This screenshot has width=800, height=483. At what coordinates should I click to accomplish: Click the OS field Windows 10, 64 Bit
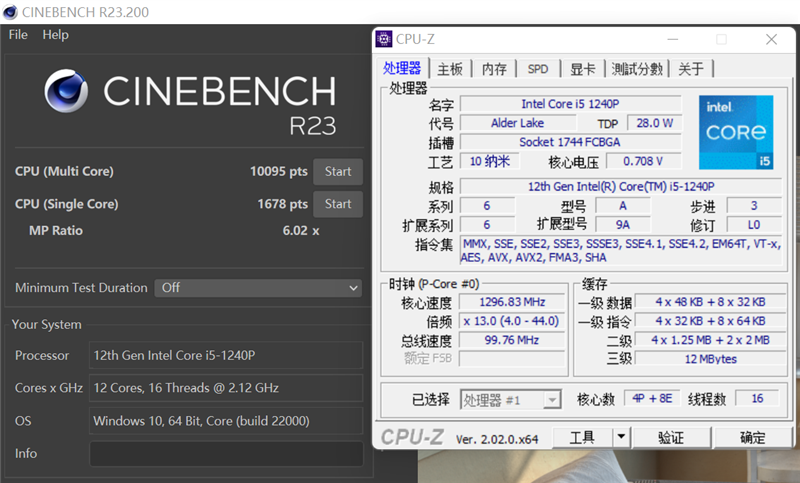tap(227, 421)
